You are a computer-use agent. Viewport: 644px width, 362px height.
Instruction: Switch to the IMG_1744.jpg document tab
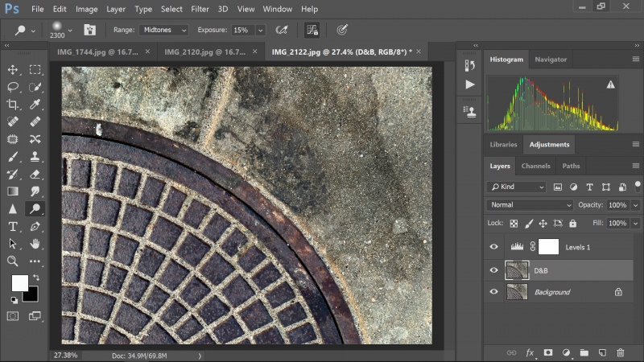click(x=97, y=51)
